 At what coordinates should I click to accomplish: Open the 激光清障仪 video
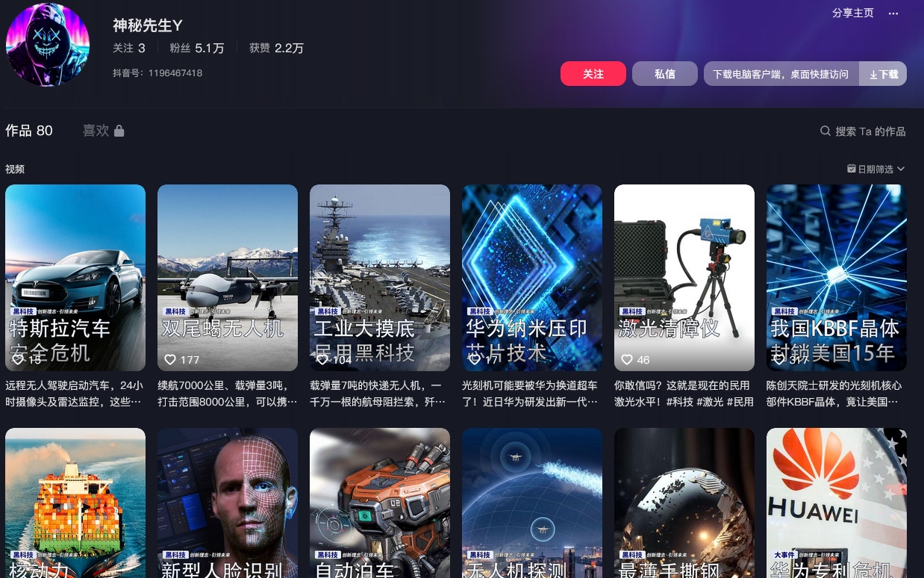coord(684,278)
